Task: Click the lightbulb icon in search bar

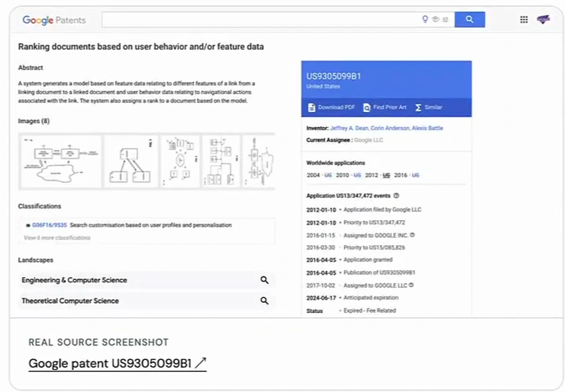Action: point(425,19)
